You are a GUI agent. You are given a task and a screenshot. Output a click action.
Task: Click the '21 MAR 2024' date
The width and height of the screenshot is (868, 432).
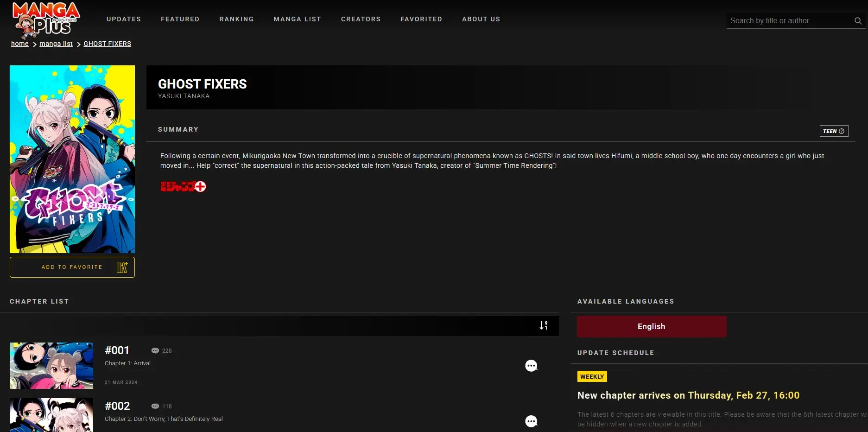tap(121, 382)
